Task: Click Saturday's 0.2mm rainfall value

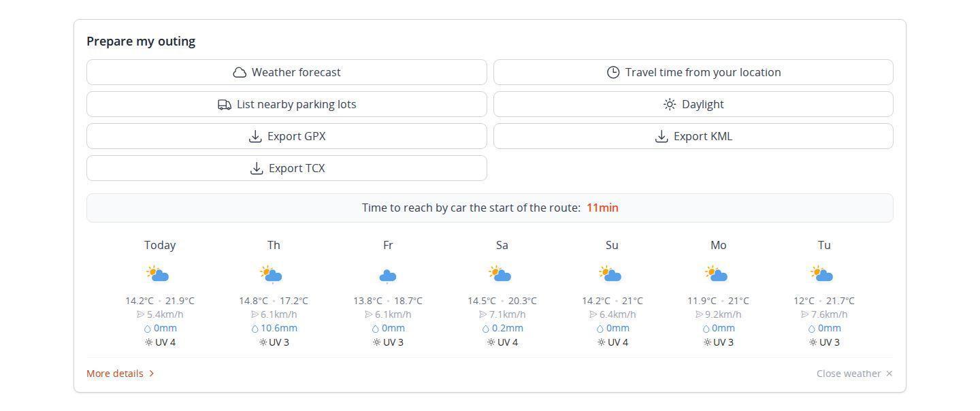Action: click(508, 328)
